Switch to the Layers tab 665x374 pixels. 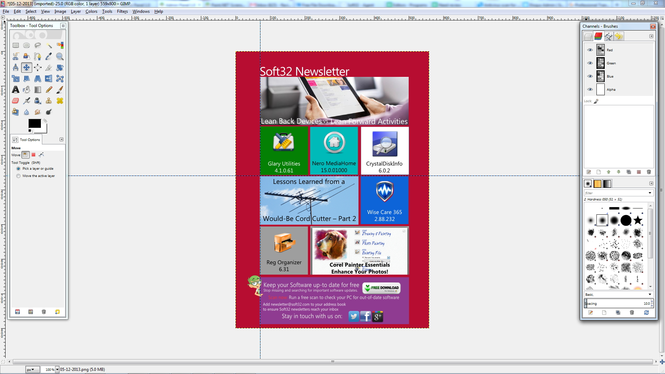coord(588,37)
